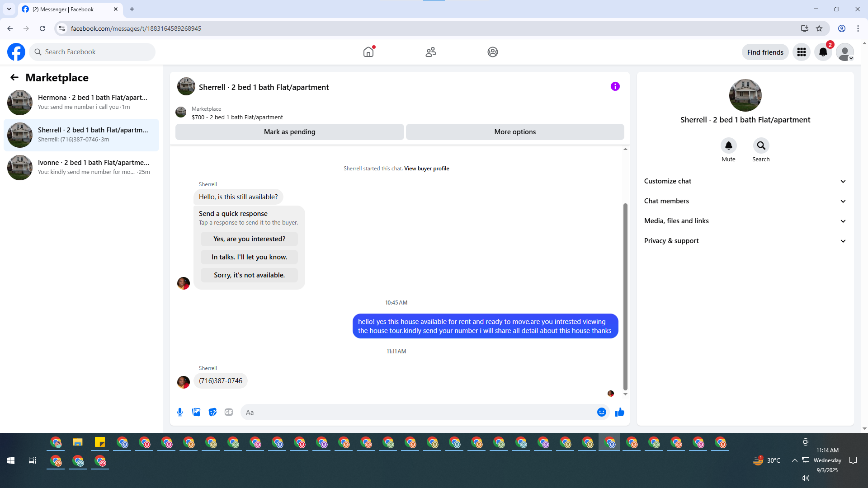This screenshot has height=488, width=868.
Task: Expand the Chat members section
Action: tap(745, 201)
